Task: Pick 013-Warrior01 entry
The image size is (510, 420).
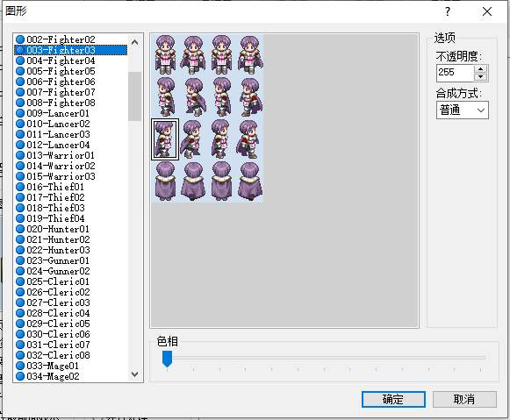Action: pyautogui.click(x=71, y=155)
